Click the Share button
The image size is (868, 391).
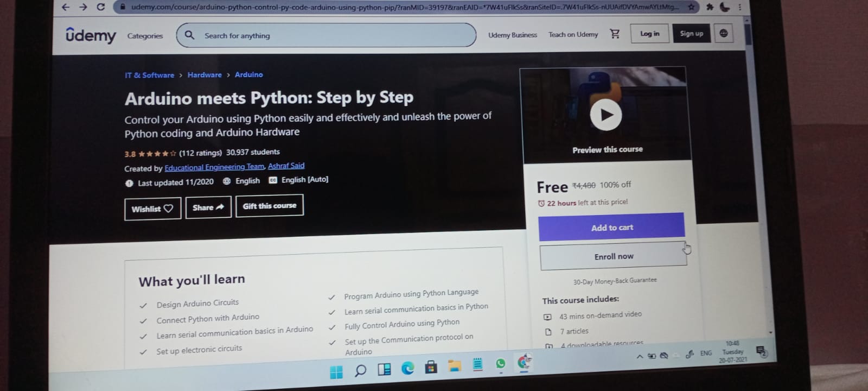tap(208, 207)
